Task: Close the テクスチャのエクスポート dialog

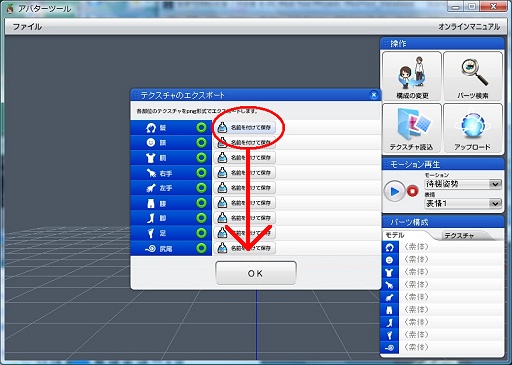Action: click(374, 95)
